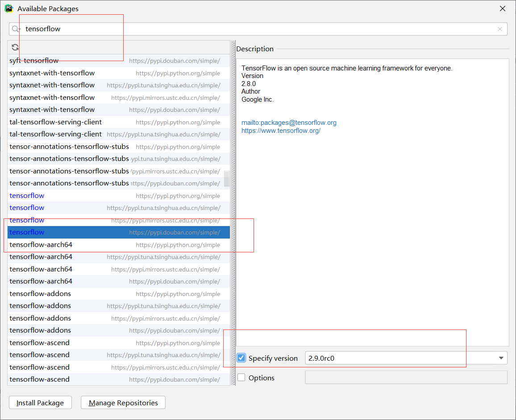516x420 pixels.
Task: Select tensorflow-ascend from ustc mirror
Action: (x=118, y=367)
